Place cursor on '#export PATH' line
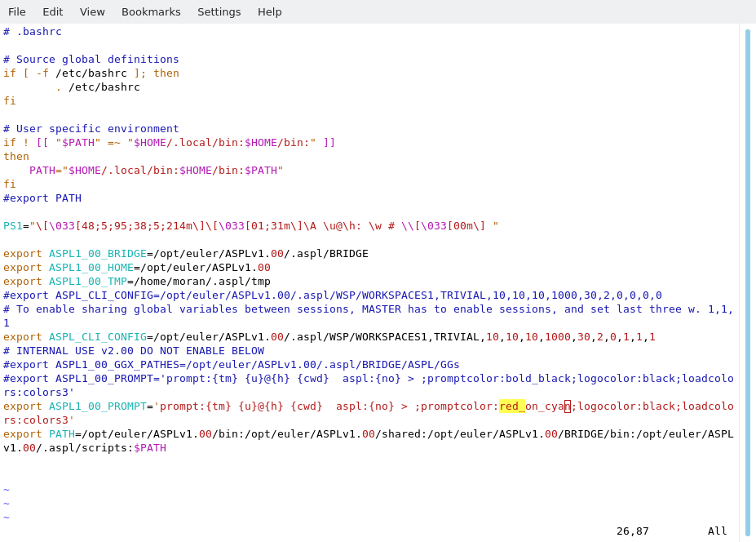The image size is (756, 542). [42, 198]
